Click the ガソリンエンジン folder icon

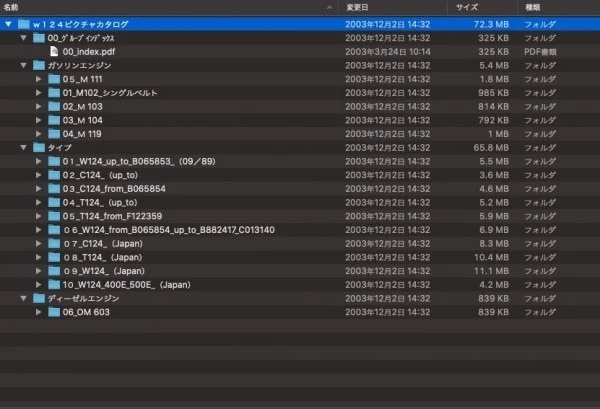(x=39, y=65)
